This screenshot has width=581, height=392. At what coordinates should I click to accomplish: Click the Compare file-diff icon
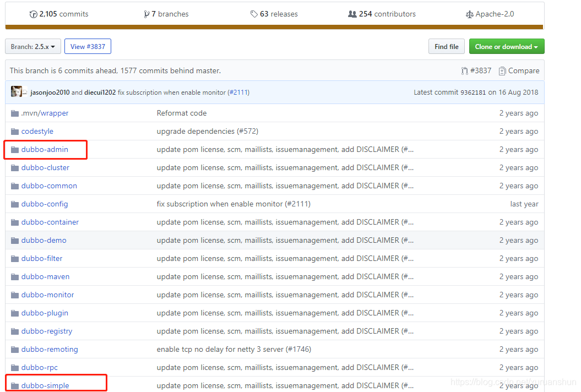[x=502, y=71]
